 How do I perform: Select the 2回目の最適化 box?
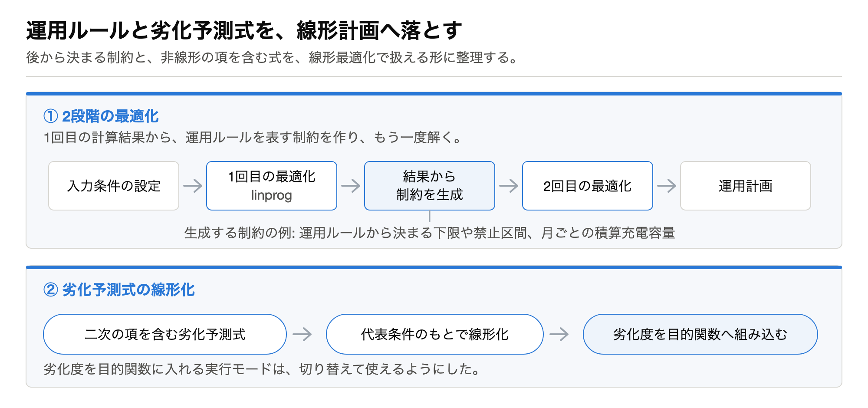[x=588, y=186]
